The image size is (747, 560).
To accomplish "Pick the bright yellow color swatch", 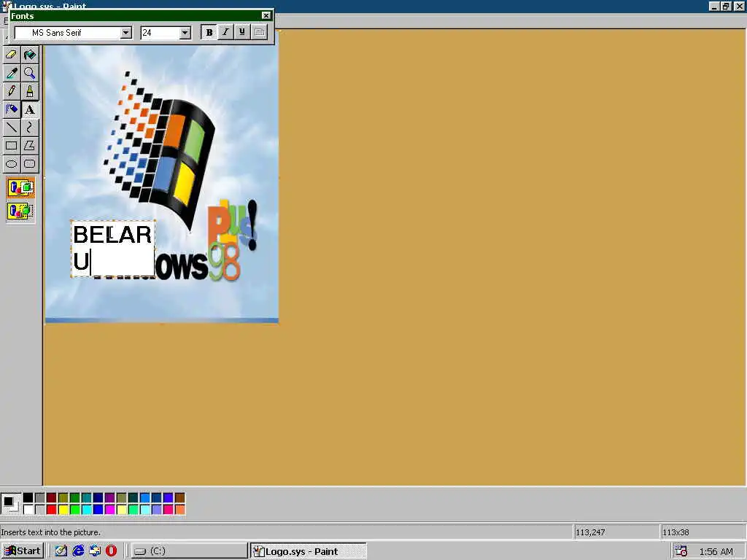I will [63, 510].
